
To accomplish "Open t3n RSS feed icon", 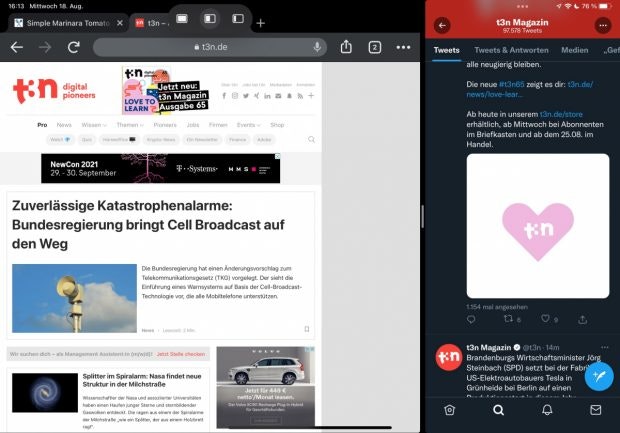I will [x=300, y=96].
